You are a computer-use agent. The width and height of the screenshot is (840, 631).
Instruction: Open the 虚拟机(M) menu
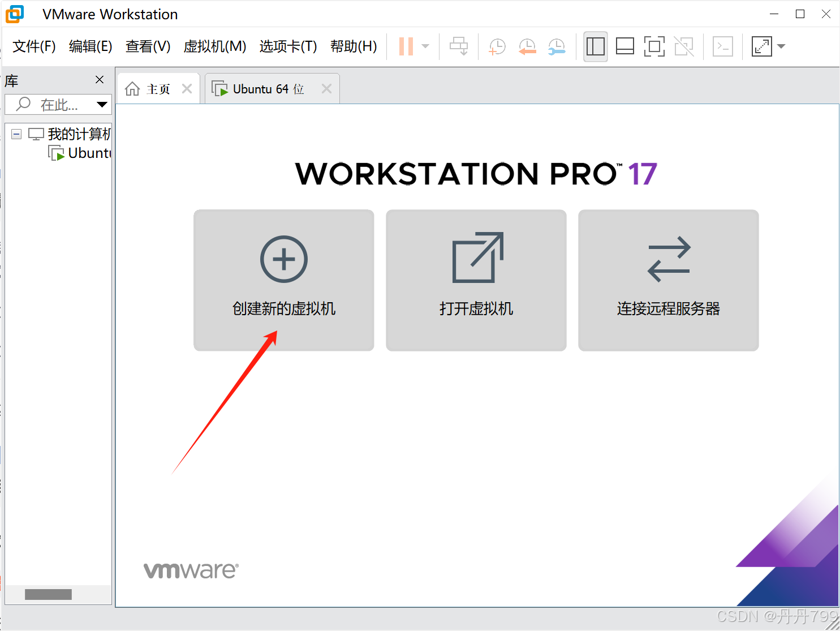pos(215,46)
